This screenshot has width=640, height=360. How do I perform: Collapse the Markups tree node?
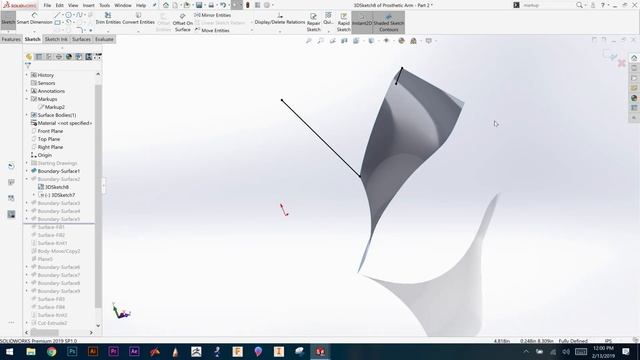pos(27,99)
